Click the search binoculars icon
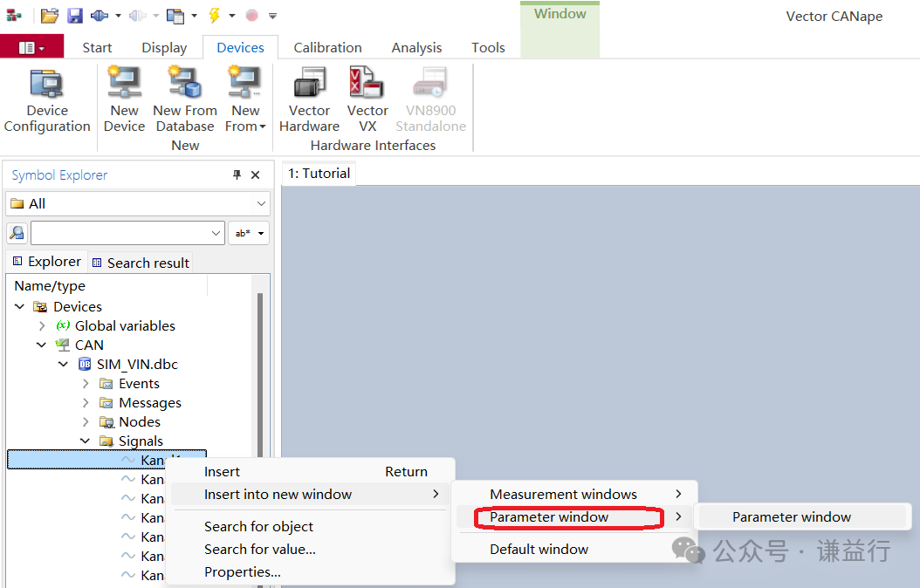Screen dimensions: 920x588 pyautogui.click(x=17, y=233)
